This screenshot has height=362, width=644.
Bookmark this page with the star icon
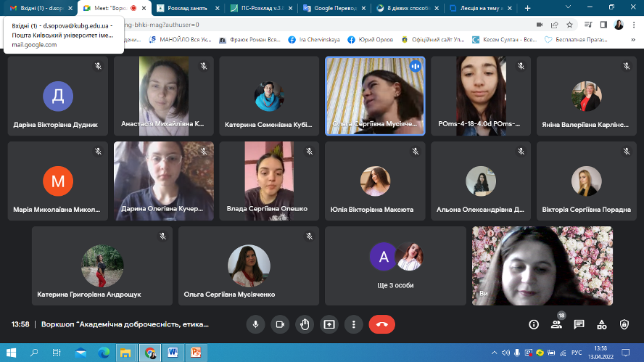pos(569,25)
